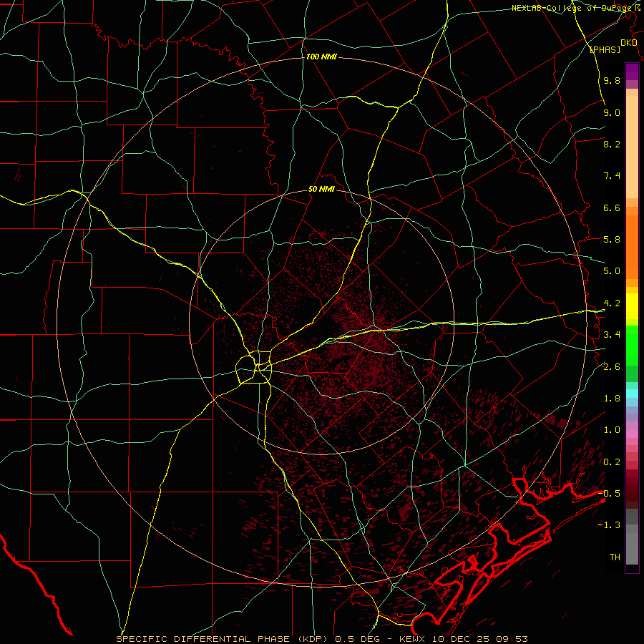The width and height of the screenshot is (644, 644).
Task: Click the Specific Differential Phase caption text
Action: [x=321, y=639]
